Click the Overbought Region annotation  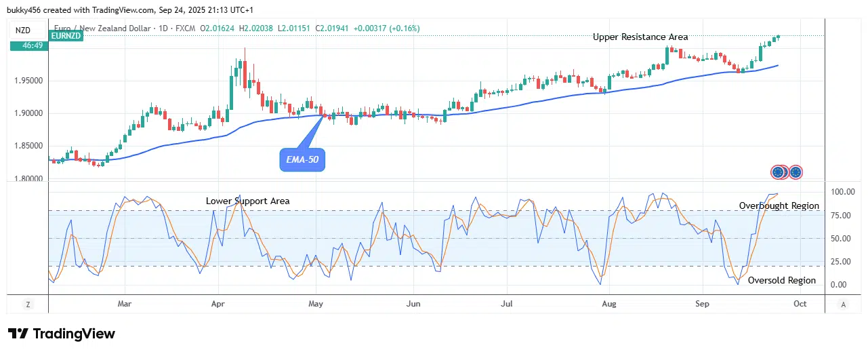tap(779, 206)
